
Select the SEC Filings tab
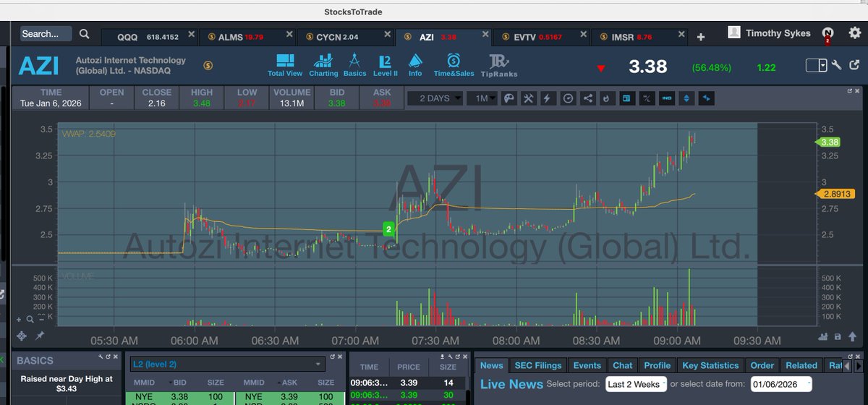(537, 365)
